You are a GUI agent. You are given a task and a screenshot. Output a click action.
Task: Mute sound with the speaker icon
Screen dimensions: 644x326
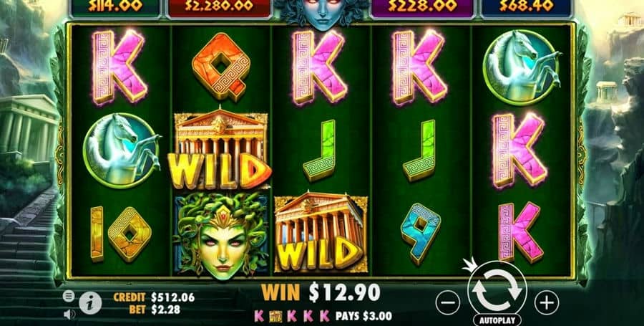[x=69, y=315]
